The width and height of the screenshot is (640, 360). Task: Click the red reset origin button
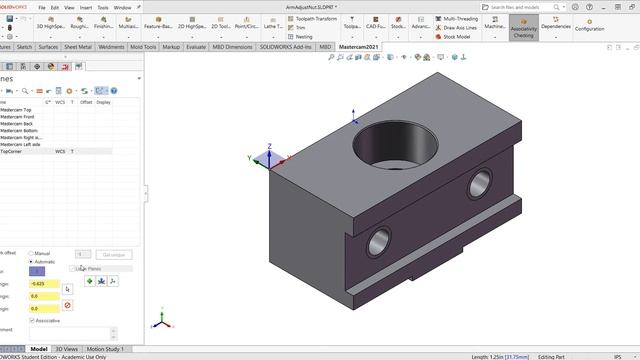click(x=68, y=305)
